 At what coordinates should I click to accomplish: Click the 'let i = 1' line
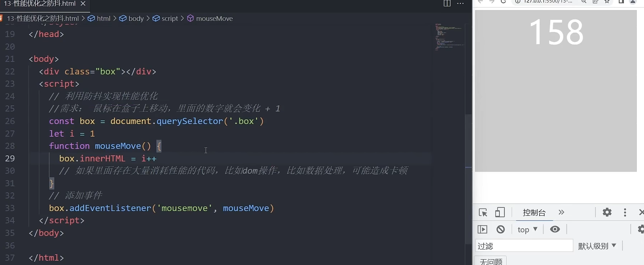[x=72, y=134]
